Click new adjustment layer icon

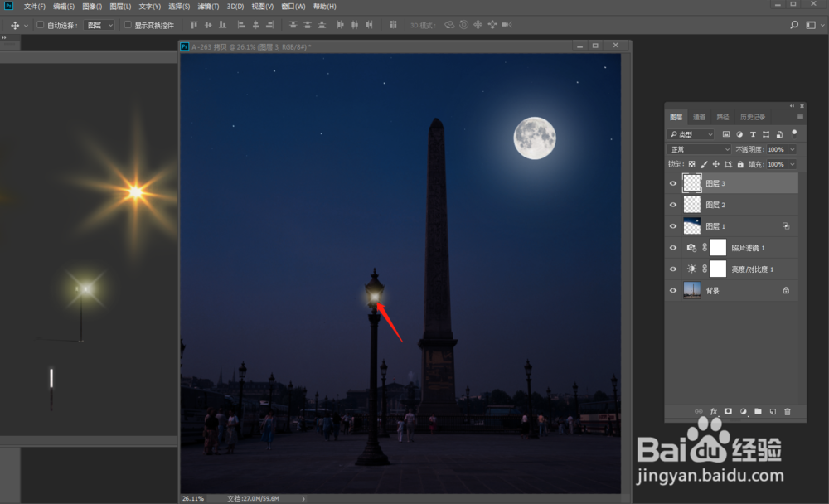click(744, 411)
